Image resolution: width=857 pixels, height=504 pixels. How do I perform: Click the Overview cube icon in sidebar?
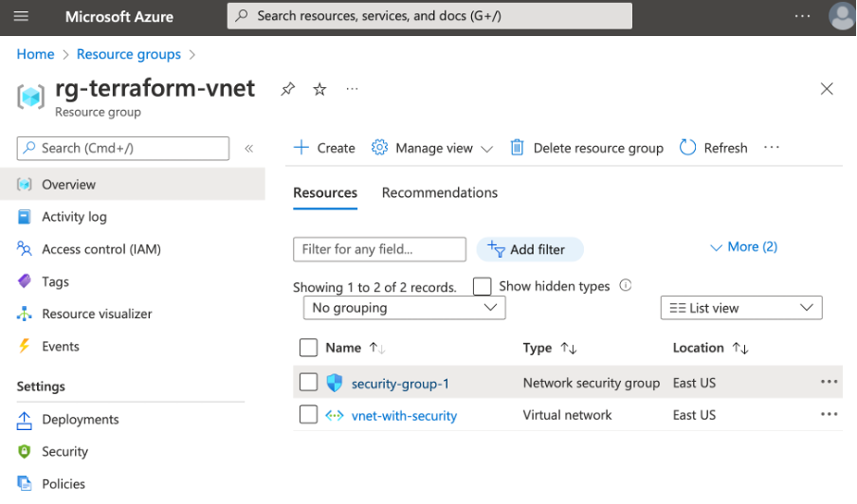coord(24,185)
